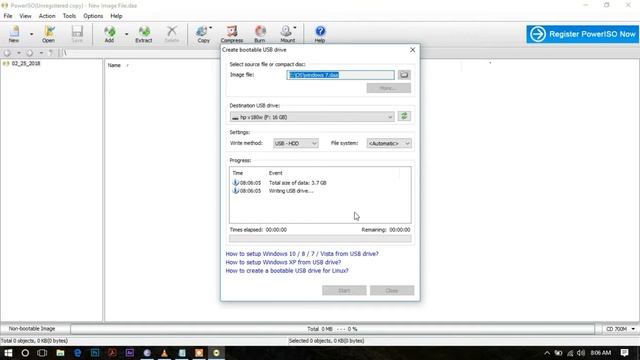Open the View menu

click(25, 16)
